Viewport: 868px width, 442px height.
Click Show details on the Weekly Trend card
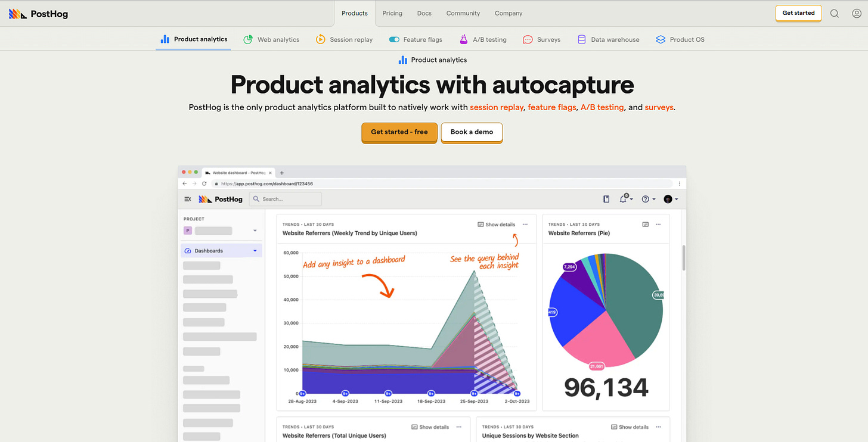click(x=496, y=225)
